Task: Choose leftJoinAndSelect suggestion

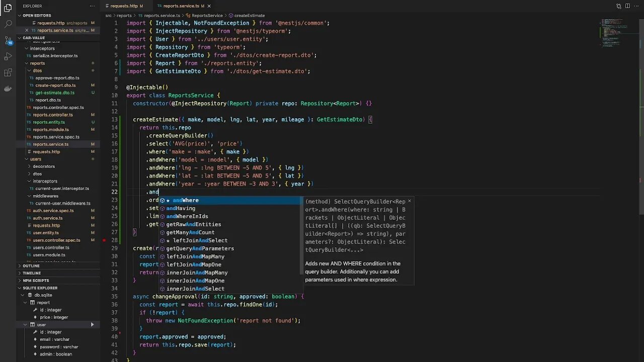Action: (231, 240)
